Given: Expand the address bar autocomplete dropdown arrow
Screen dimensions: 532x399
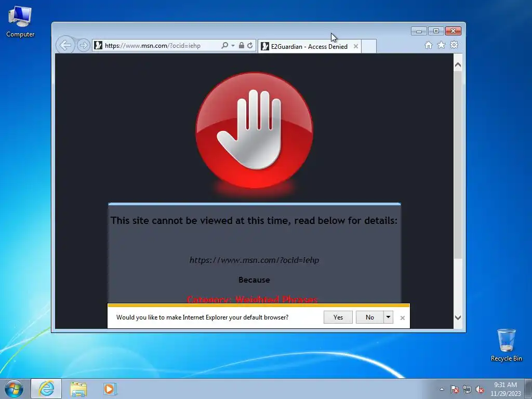Looking at the screenshot, I should [233, 46].
